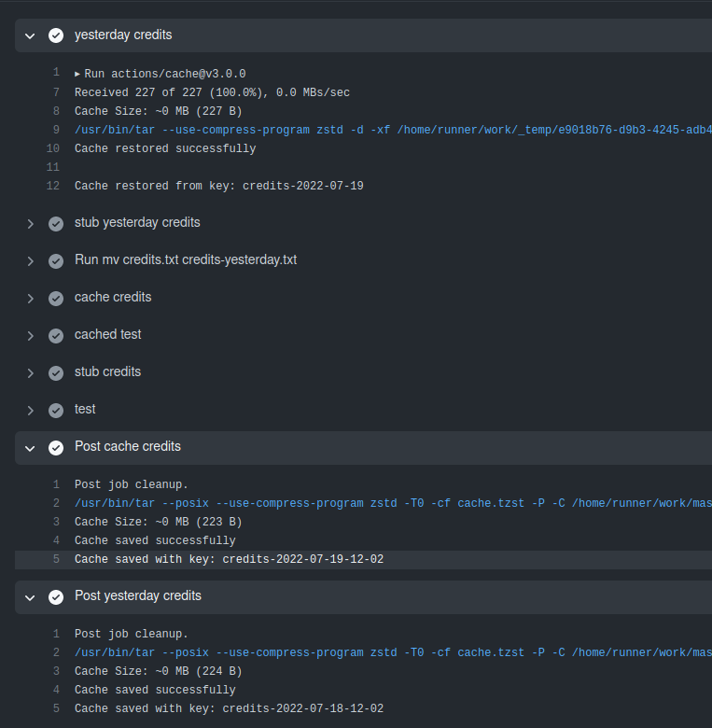Viewport: 712px width, 728px height.
Task: Expand the Run mv credits.txt step
Action: tap(30, 261)
